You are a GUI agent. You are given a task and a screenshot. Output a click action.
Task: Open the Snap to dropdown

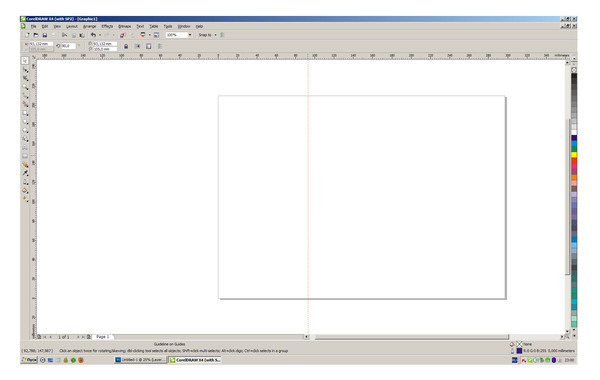207,35
